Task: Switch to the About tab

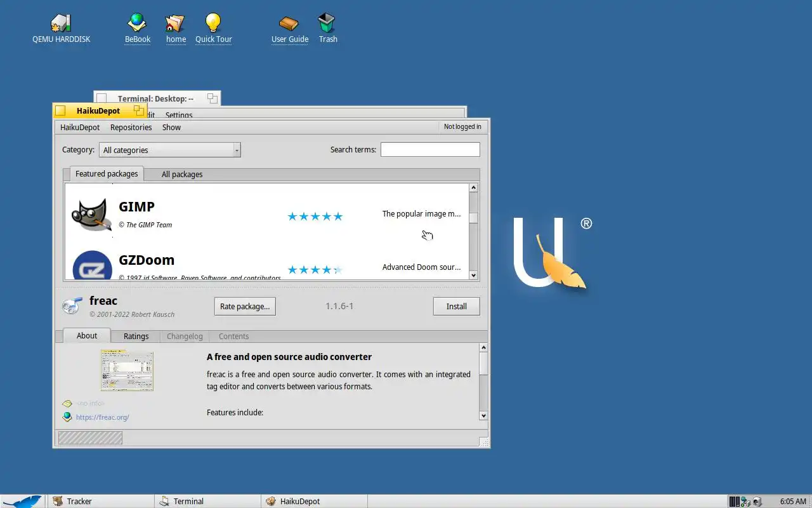Action: [87, 336]
